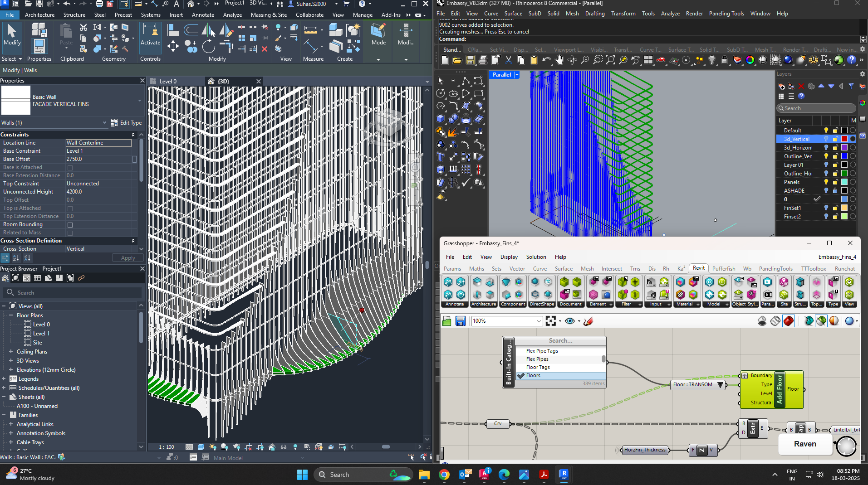Click the Rhino Pan hand tool
The width and height of the screenshot is (868, 485).
[559, 60]
